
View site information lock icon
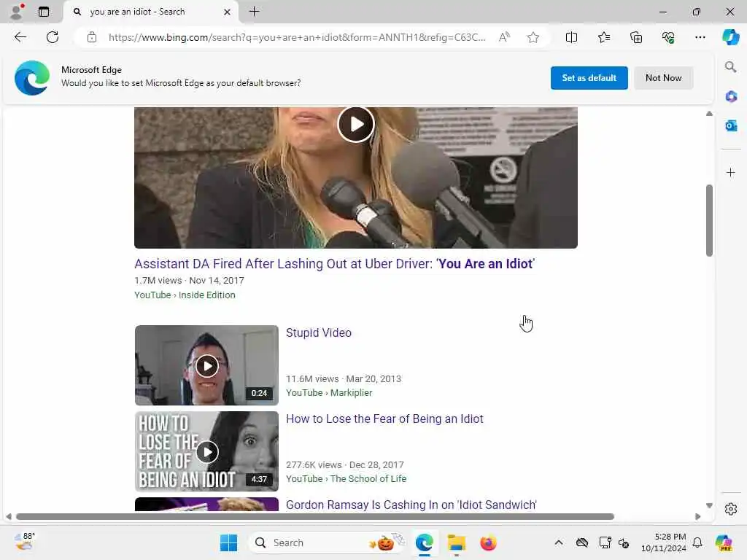[x=92, y=37]
